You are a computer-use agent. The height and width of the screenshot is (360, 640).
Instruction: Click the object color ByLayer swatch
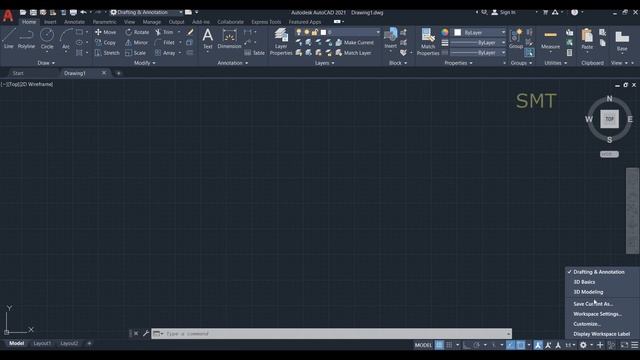coord(458,32)
